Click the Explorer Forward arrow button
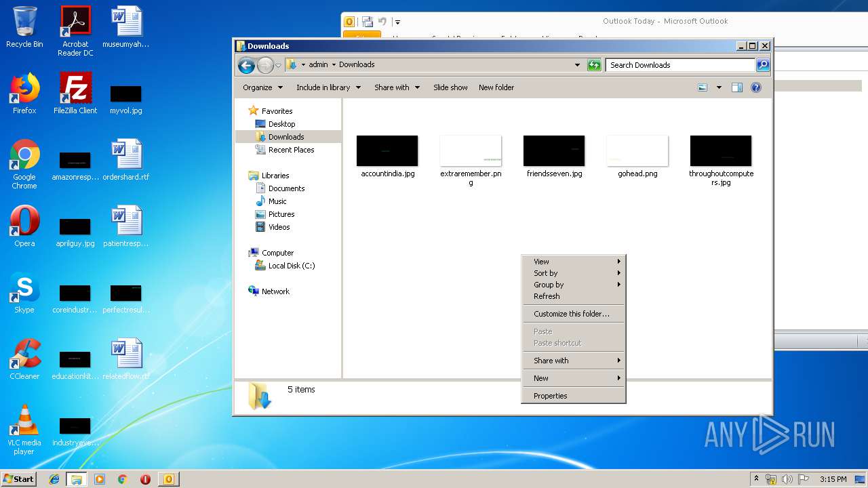This screenshot has height=488, width=868. pyautogui.click(x=265, y=65)
